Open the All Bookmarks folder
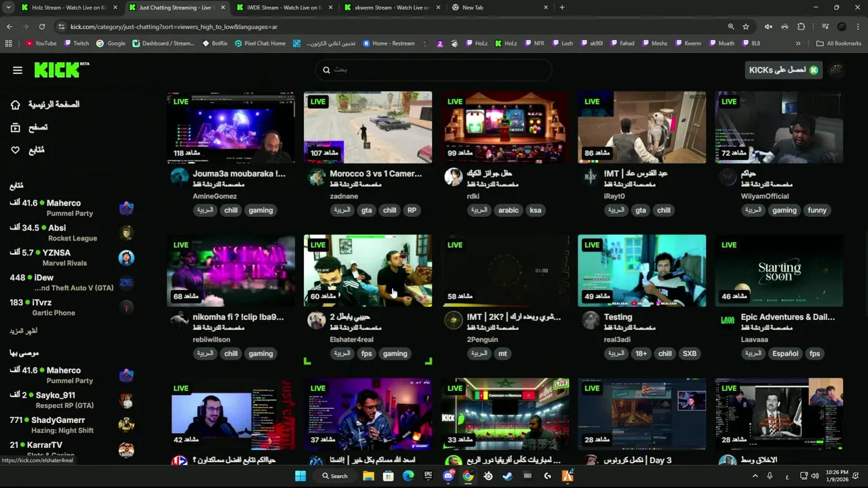The image size is (868, 488). click(839, 43)
